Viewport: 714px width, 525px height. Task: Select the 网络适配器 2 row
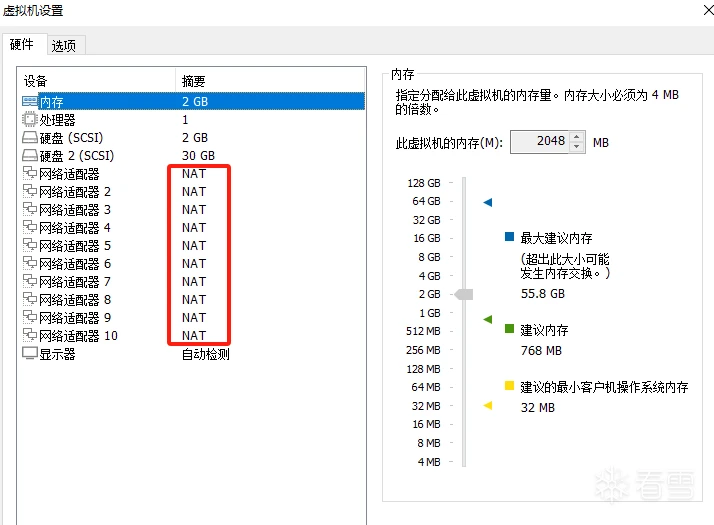193,191
